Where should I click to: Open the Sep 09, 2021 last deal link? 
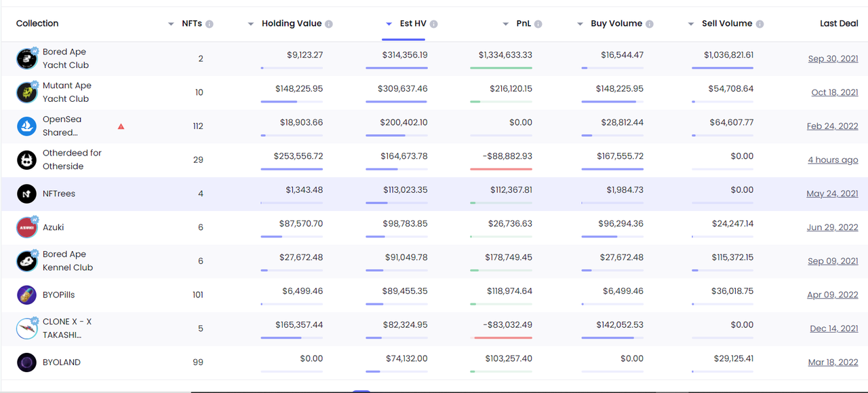tap(833, 261)
